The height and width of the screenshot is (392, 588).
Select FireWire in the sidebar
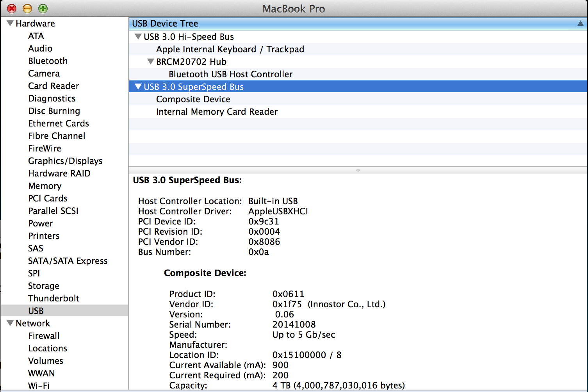[x=45, y=148]
